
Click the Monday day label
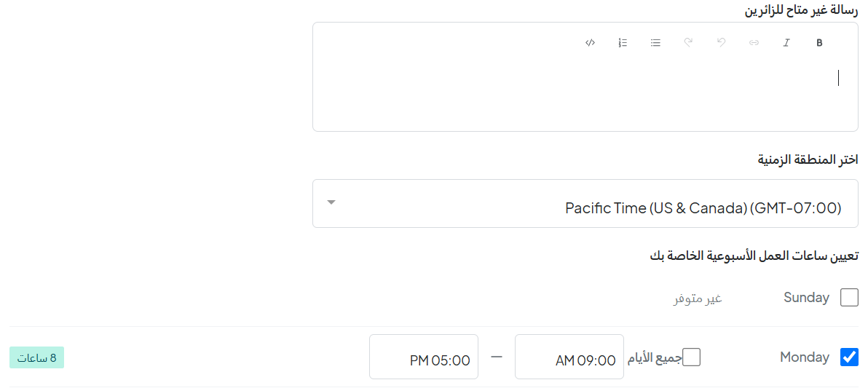805,357
